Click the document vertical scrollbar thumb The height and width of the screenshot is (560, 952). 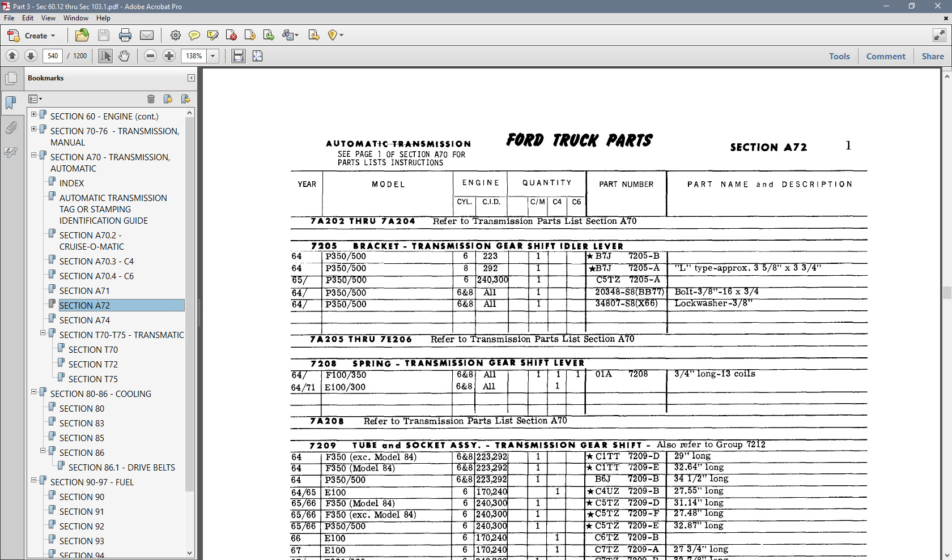[947, 293]
